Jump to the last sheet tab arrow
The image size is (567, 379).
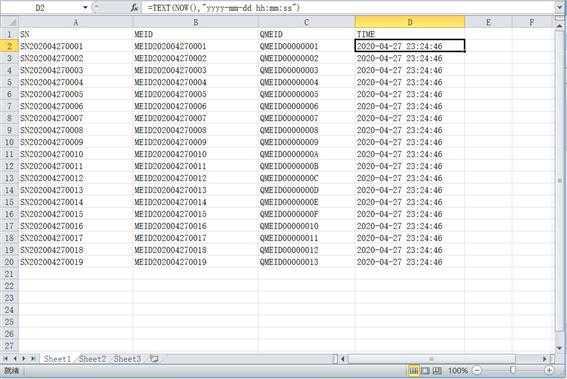coord(33,358)
